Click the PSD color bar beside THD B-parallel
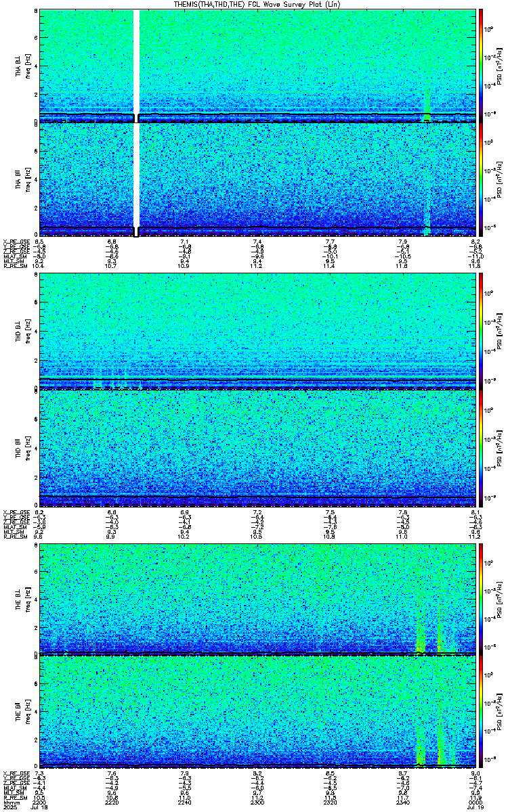 click(x=481, y=448)
